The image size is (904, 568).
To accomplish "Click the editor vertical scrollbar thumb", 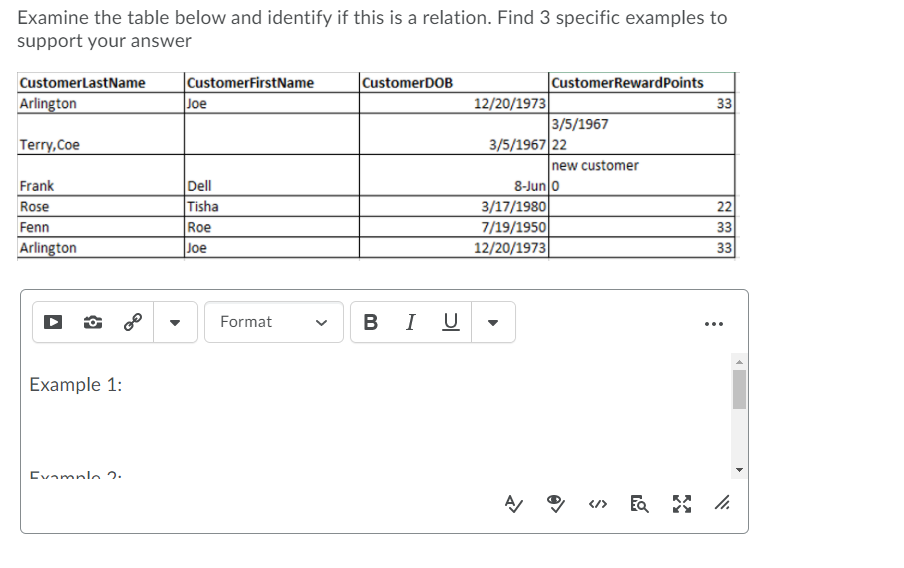I will pyautogui.click(x=739, y=389).
